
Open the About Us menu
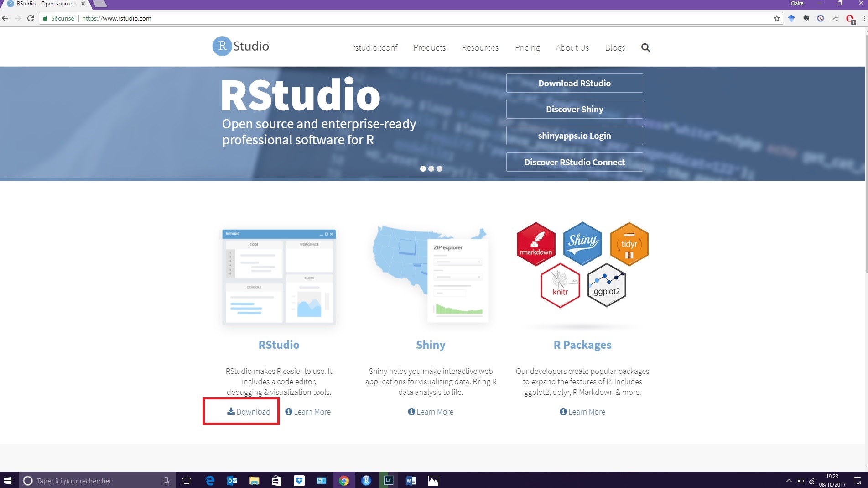coord(572,47)
